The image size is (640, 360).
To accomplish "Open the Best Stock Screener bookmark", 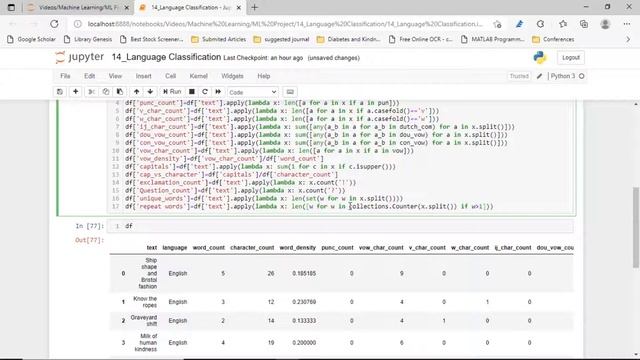I will (x=151, y=40).
